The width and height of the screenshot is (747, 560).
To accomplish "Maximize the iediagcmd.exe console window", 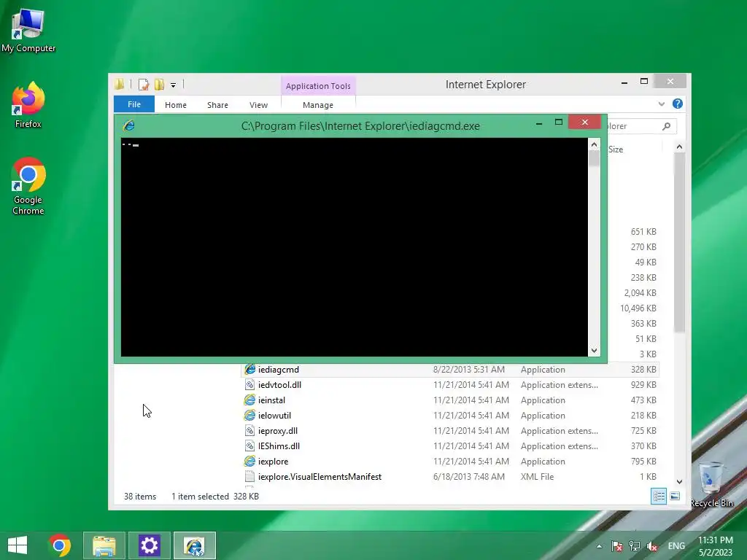I will (559, 122).
